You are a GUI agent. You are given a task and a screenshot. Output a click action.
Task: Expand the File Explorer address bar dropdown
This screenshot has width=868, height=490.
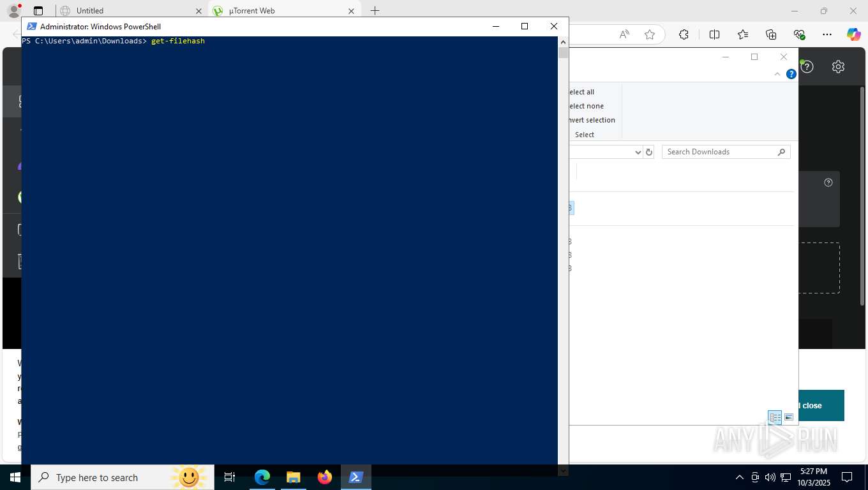tap(638, 152)
